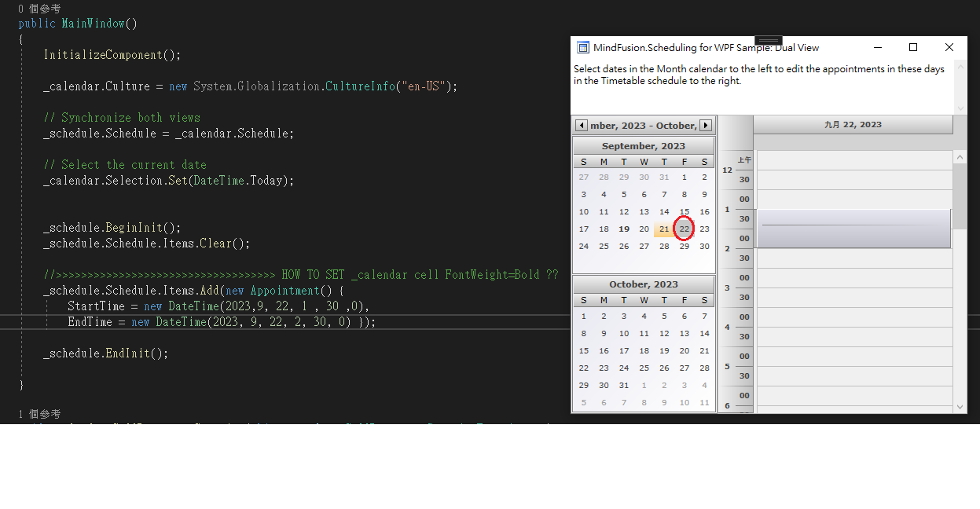Select October 31 in the calendar

point(624,385)
